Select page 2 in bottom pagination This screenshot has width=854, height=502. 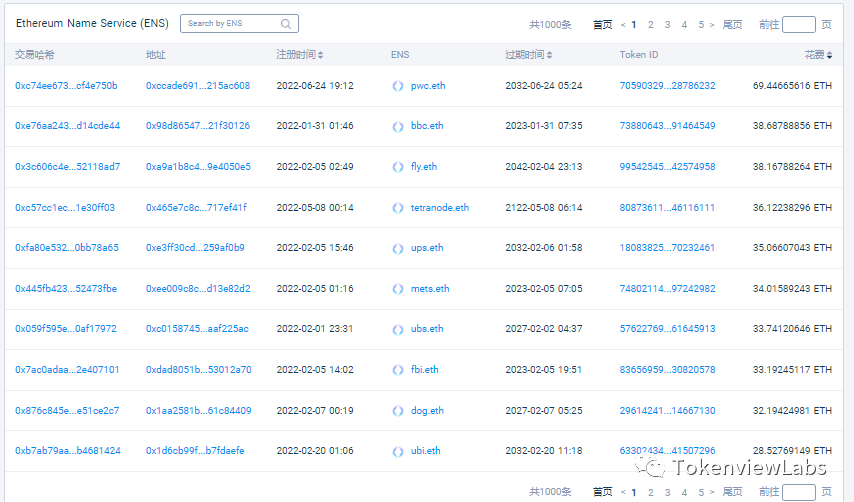click(651, 492)
